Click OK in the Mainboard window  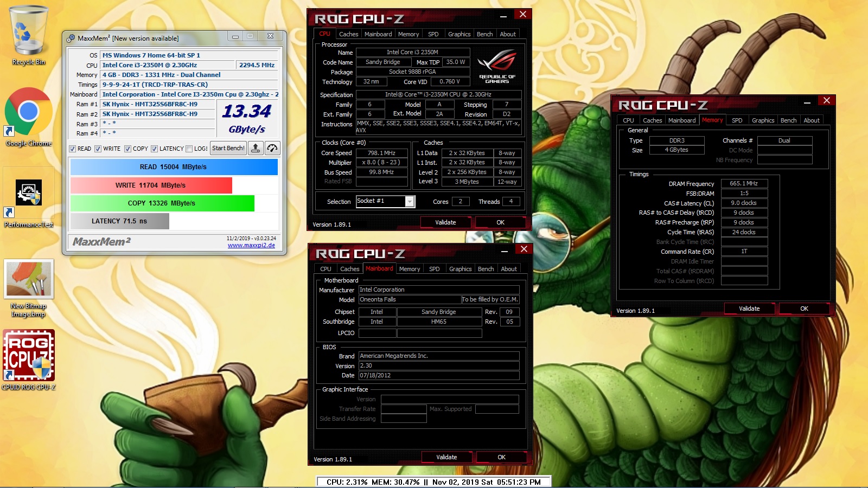tap(501, 457)
